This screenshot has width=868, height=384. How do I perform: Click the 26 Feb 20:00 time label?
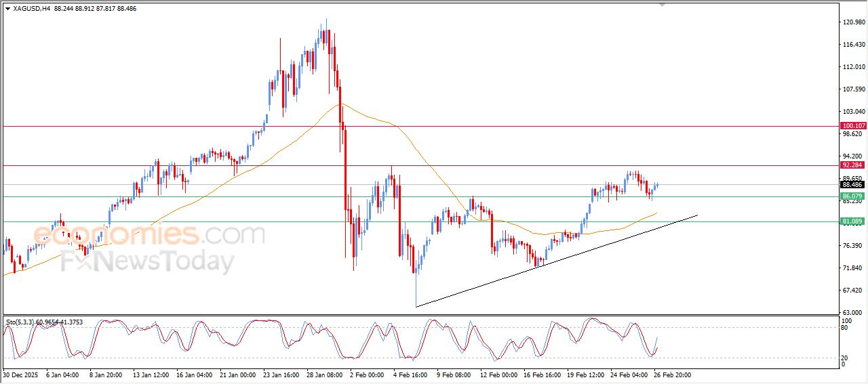(x=673, y=375)
